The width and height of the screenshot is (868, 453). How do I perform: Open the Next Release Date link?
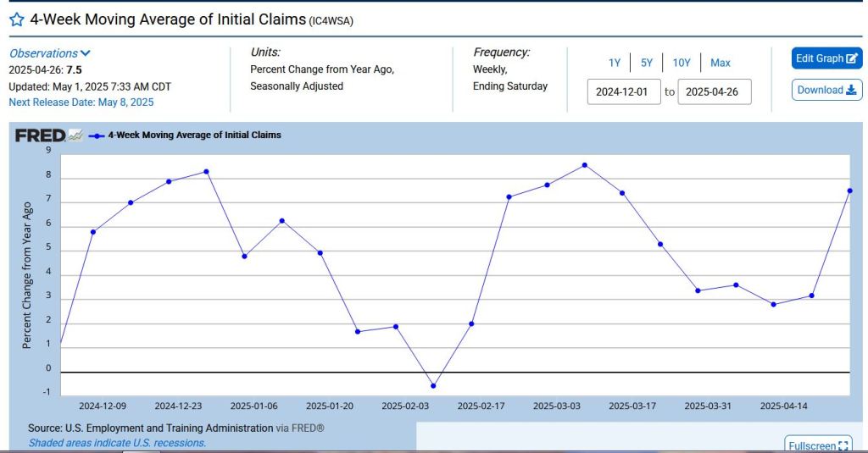tap(81, 102)
